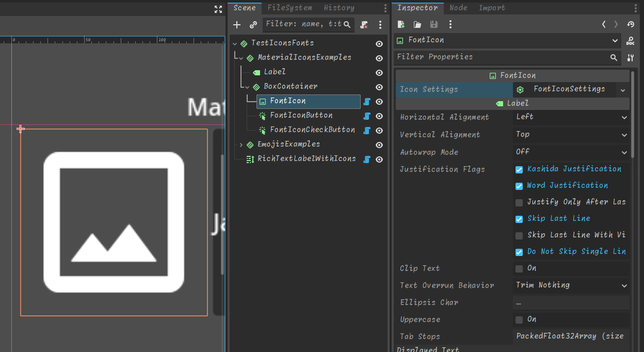The width and height of the screenshot is (644, 352).
Task: Click the Tab Stops PackedFloat32Array value
Action: pyautogui.click(x=571, y=337)
